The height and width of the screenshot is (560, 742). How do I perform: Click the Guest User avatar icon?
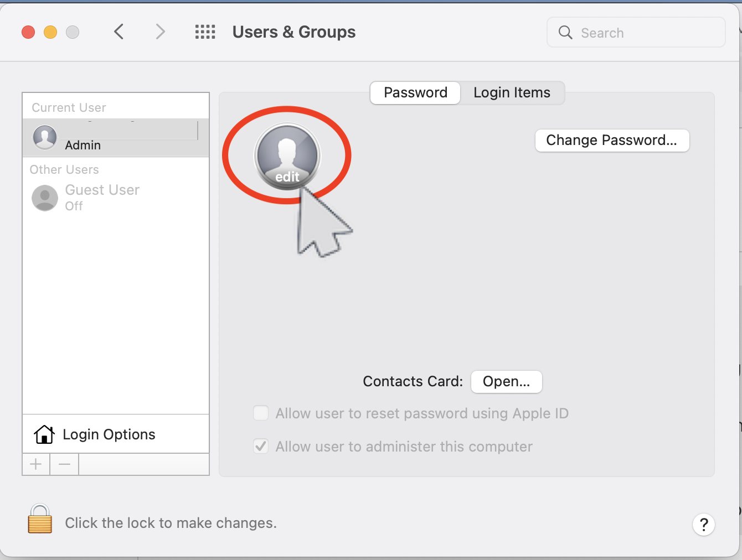point(45,198)
